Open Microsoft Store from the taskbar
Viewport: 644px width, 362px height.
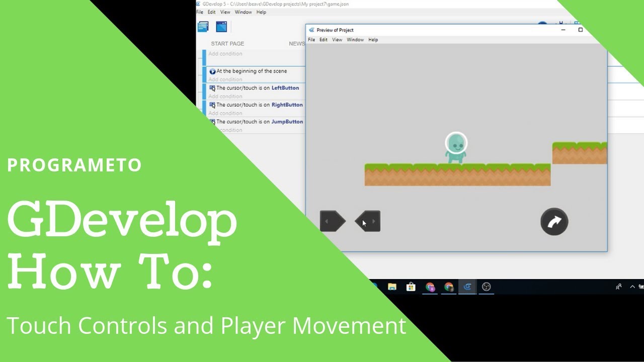(411, 287)
